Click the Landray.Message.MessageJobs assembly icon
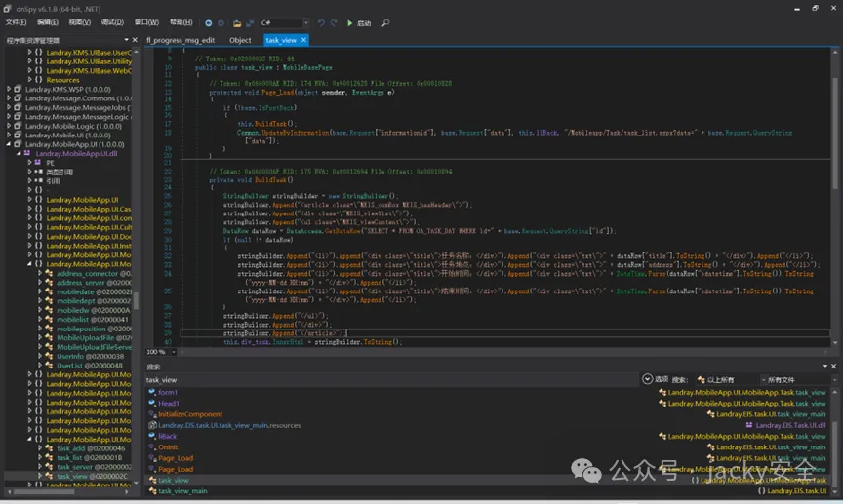The width and height of the screenshot is (843, 504). [18, 107]
